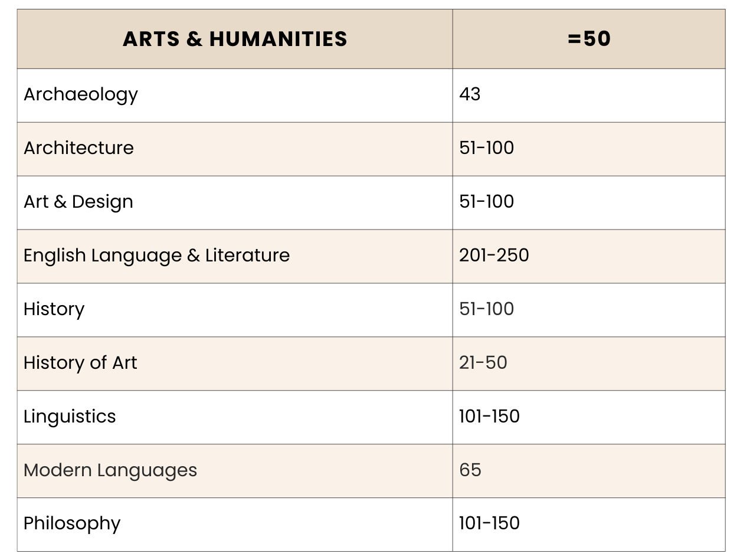Viewport: 737px width, 560px height.
Task: Click the 51-100 ranking for Art & Design
Action: click(486, 202)
